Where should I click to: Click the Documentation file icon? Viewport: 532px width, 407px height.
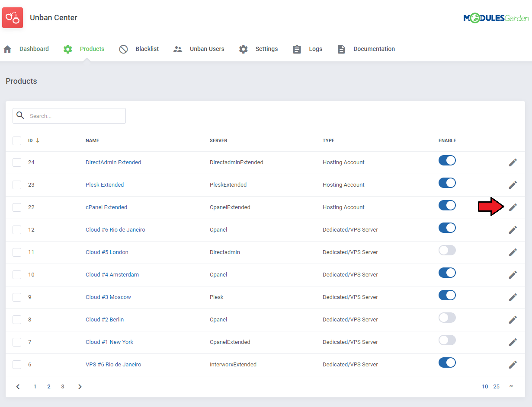click(341, 49)
